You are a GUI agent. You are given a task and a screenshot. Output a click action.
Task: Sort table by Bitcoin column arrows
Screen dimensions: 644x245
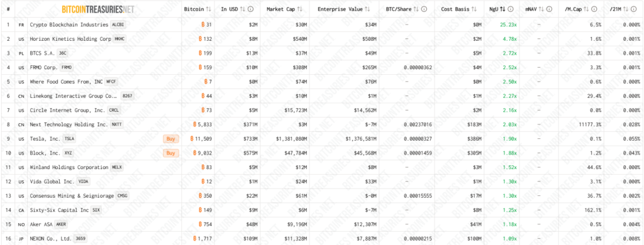pyautogui.click(x=209, y=9)
